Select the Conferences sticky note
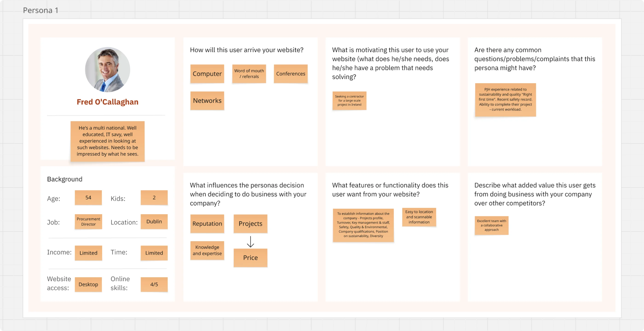Viewport: 644px width, 331px height. click(x=290, y=74)
